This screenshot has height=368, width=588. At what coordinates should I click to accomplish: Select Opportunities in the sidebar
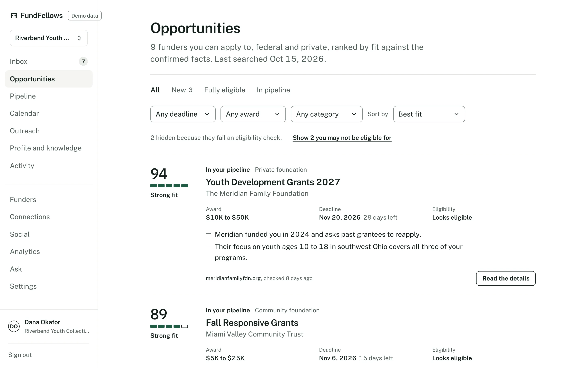pyautogui.click(x=49, y=79)
